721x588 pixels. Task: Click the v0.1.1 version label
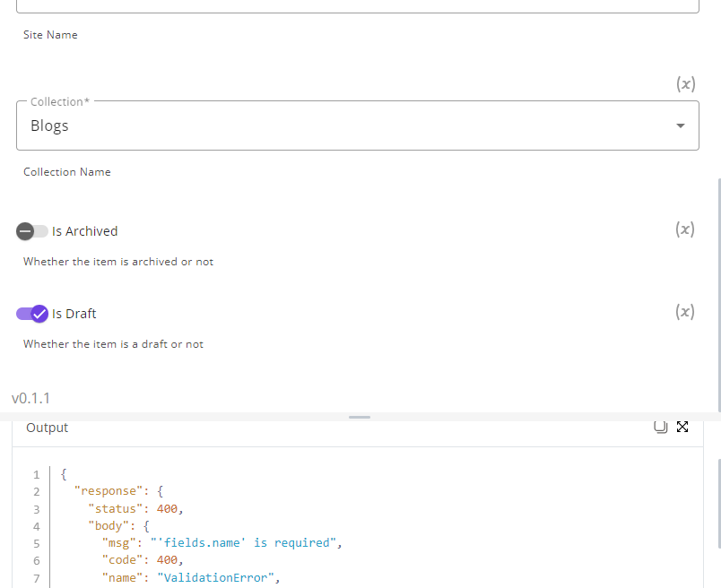pos(30,398)
